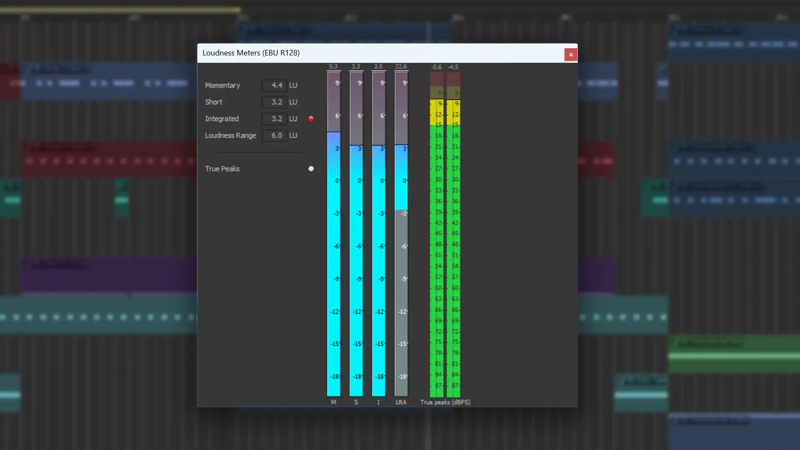
Task: Click the -4.5 true peak readout
Action: coord(453,67)
